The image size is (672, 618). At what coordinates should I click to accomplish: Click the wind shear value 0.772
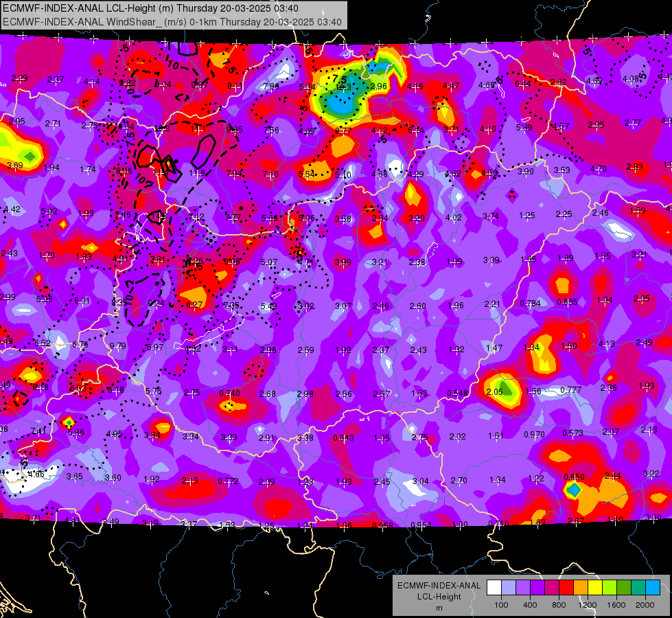coord(228,481)
